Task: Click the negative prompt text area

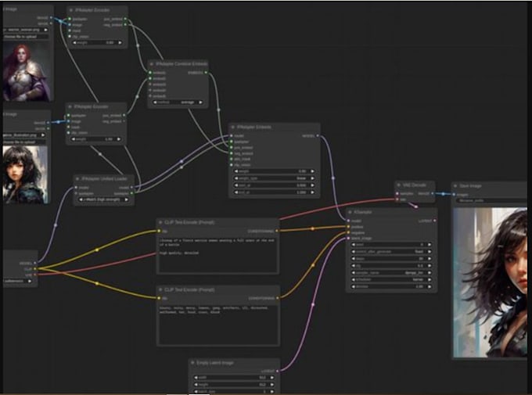Action: [x=217, y=324]
